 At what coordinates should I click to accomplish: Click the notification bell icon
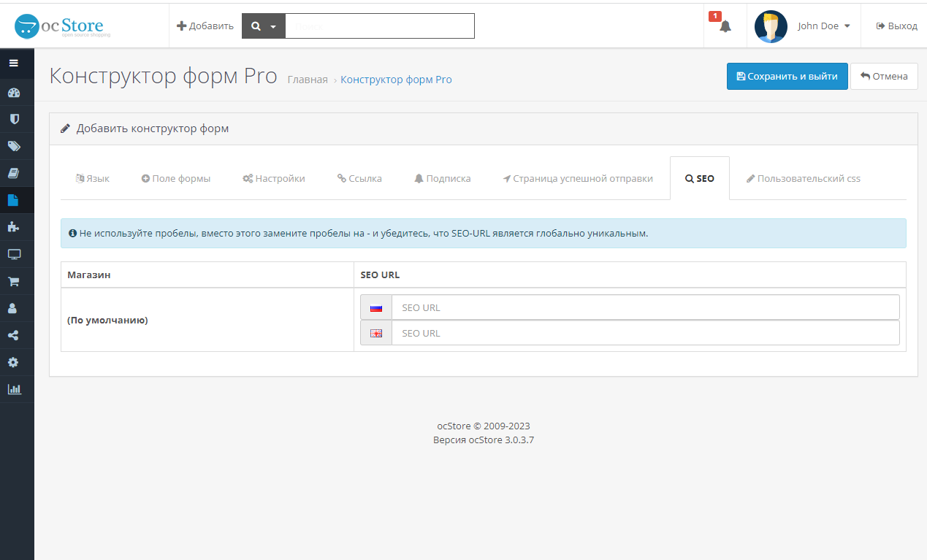pos(725,26)
